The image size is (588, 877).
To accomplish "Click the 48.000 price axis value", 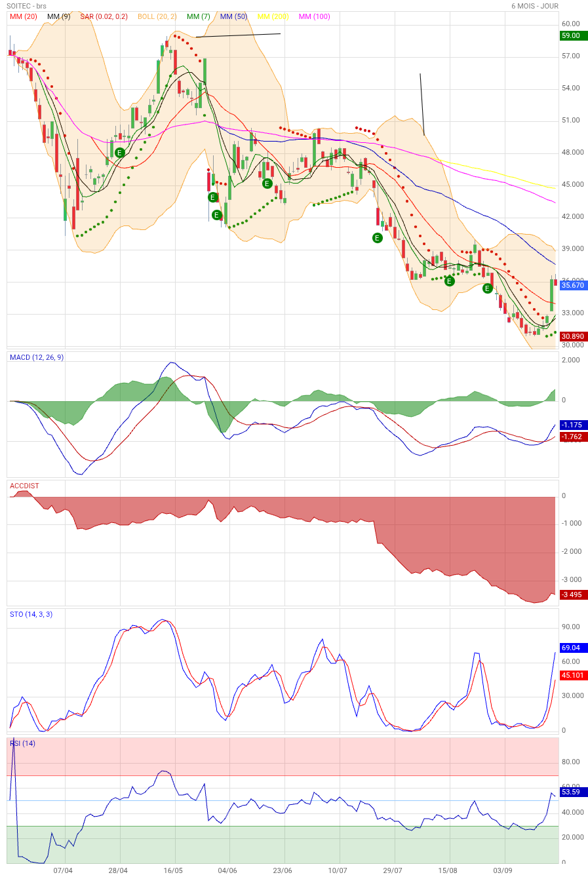I will [x=573, y=152].
